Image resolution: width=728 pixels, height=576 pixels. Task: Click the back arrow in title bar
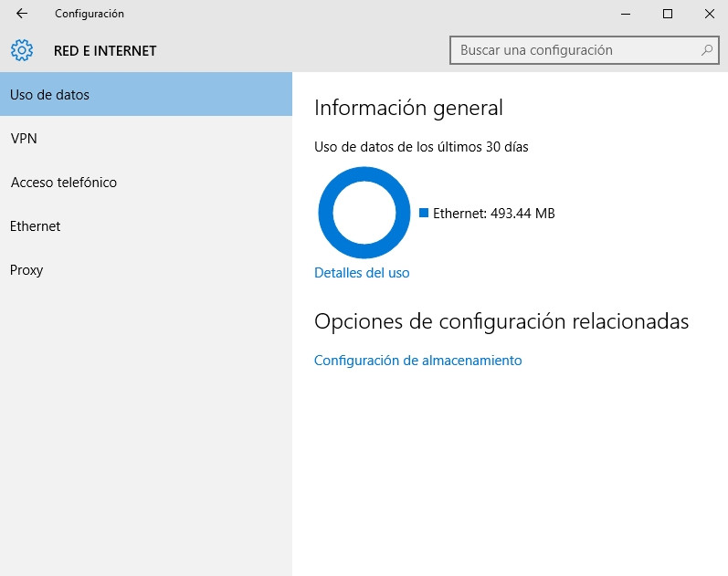22,14
